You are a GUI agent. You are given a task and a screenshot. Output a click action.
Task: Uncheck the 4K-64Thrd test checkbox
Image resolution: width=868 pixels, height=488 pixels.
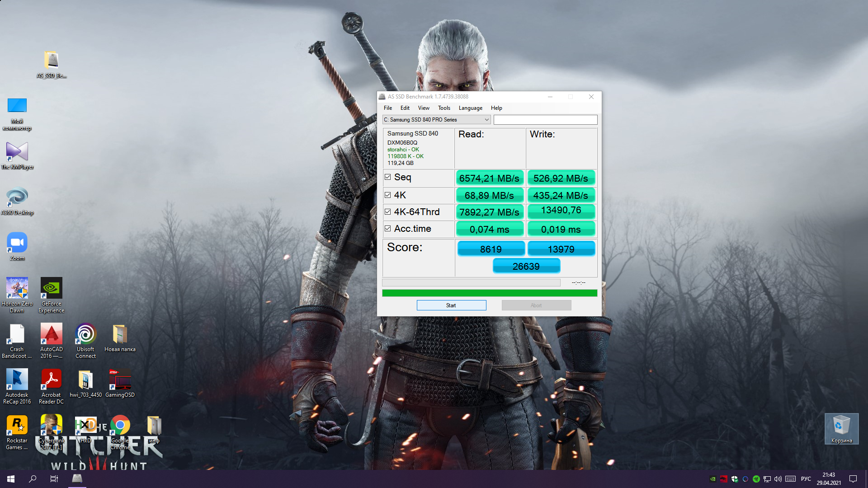[388, 212]
